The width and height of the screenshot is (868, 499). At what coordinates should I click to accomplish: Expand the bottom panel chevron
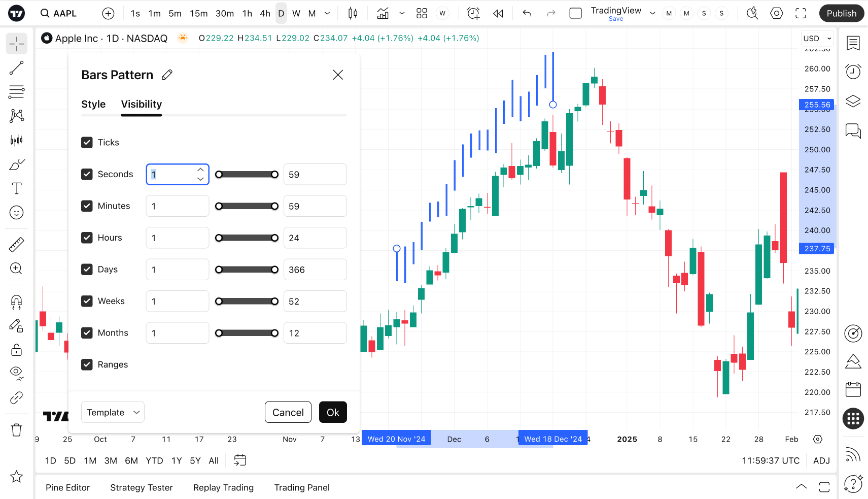click(x=802, y=487)
